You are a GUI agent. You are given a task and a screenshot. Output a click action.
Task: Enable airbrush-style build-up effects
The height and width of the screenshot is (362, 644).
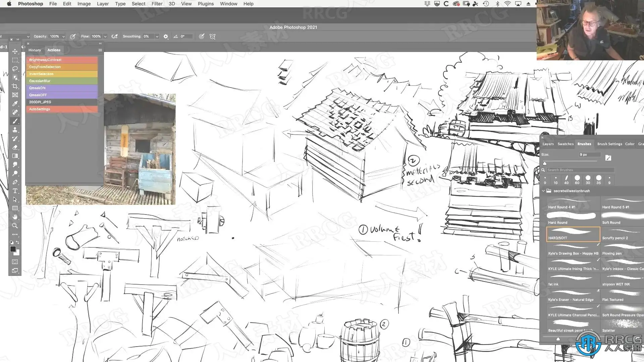pos(114,37)
